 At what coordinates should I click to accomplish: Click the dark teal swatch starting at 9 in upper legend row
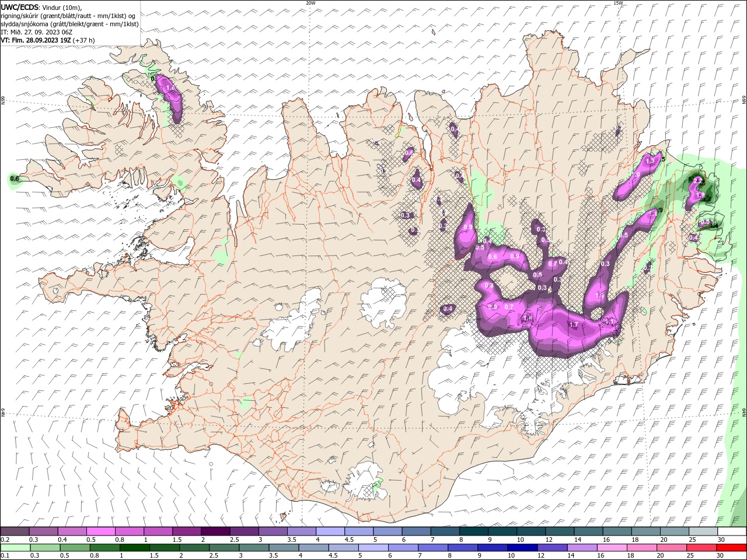pos(502,531)
